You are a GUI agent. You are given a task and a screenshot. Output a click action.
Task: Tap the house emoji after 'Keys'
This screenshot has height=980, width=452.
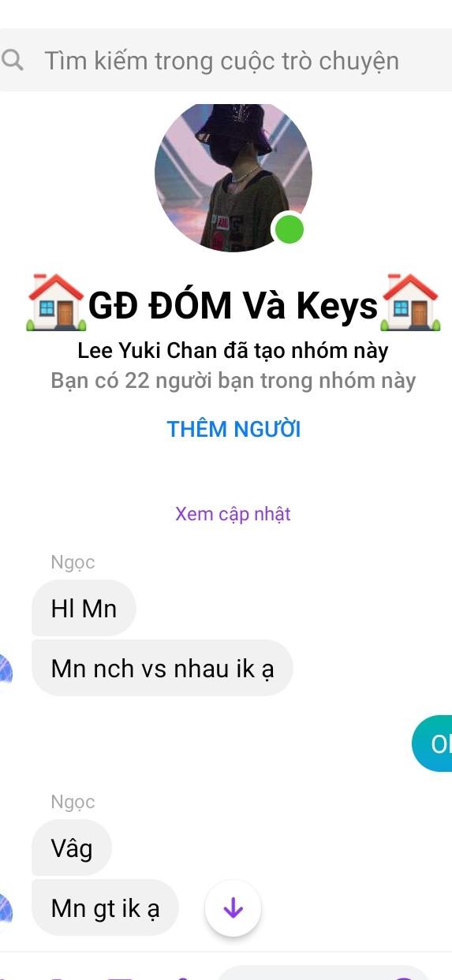[410, 303]
